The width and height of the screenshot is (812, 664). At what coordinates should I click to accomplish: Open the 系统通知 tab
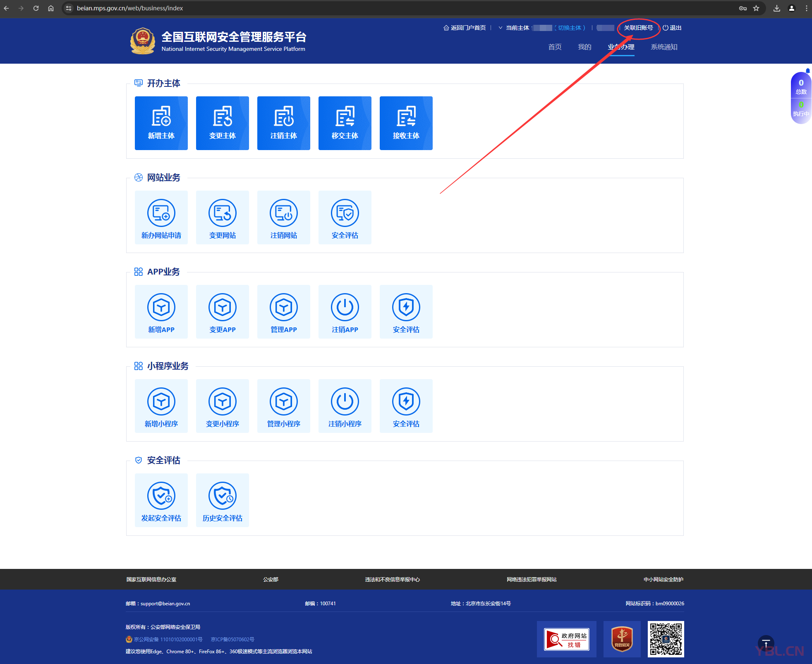tap(663, 47)
